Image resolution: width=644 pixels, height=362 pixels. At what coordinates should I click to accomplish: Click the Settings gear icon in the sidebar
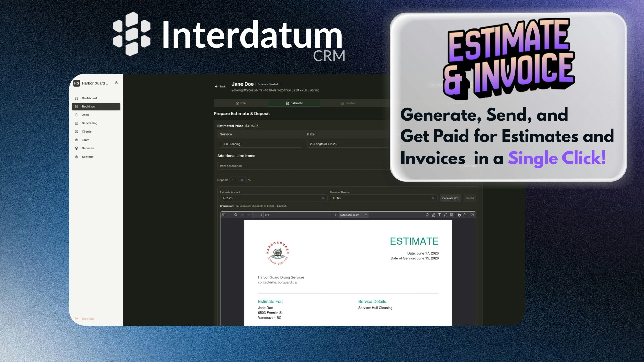point(77,157)
